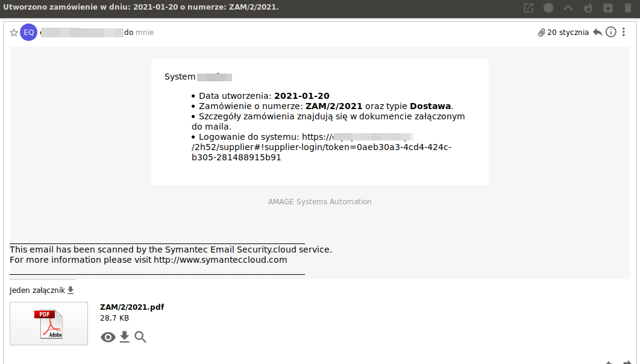
Task: Collapse the message with the chevron
Action: pyautogui.click(x=567, y=8)
